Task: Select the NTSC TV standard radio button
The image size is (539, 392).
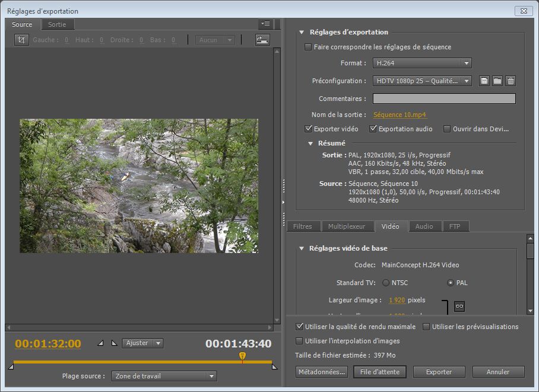Action: [386, 283]
